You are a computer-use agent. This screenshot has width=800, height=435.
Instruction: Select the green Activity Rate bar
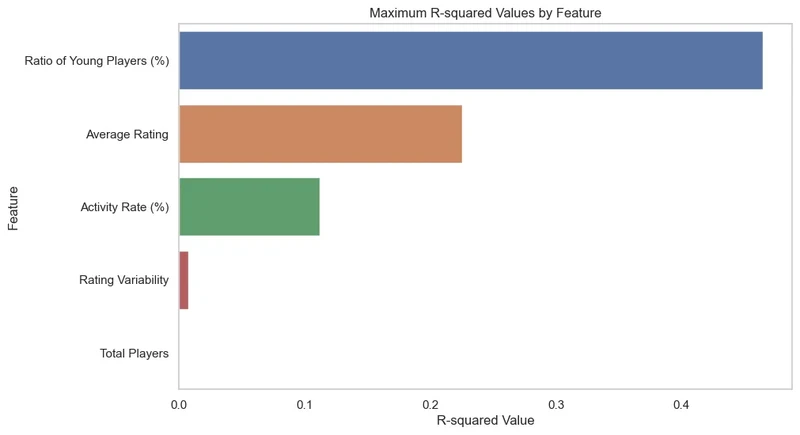(x=249, y=207)
